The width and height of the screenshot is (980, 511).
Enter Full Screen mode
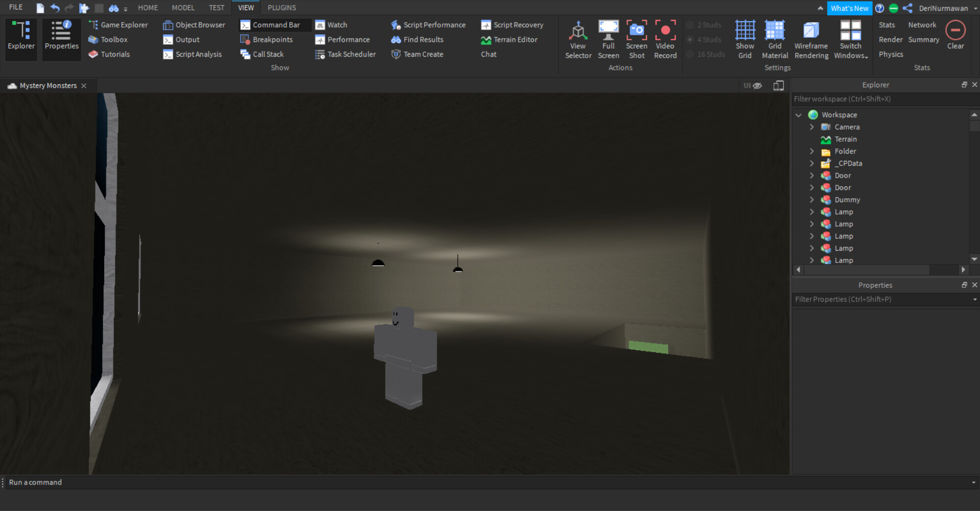(x=608, y=31)
